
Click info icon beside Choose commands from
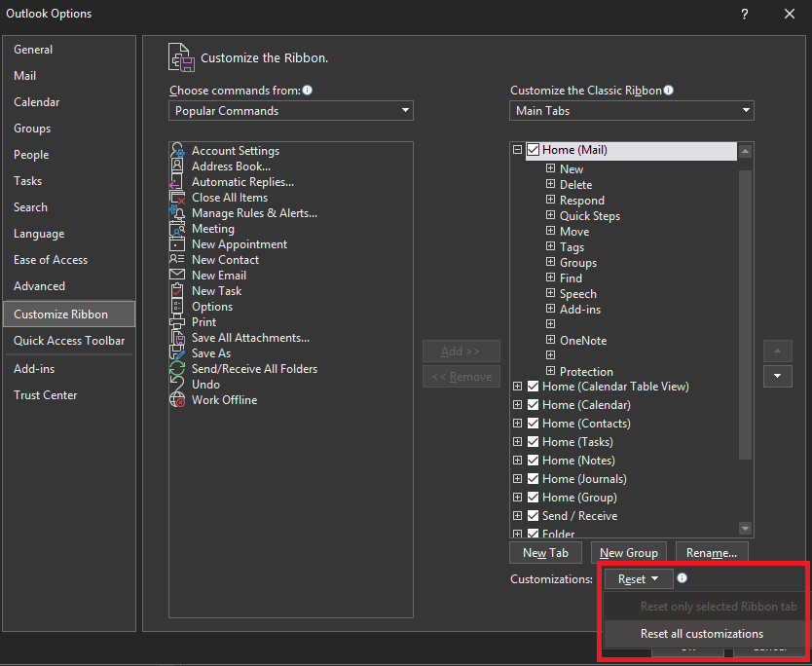tap(307, 91)
